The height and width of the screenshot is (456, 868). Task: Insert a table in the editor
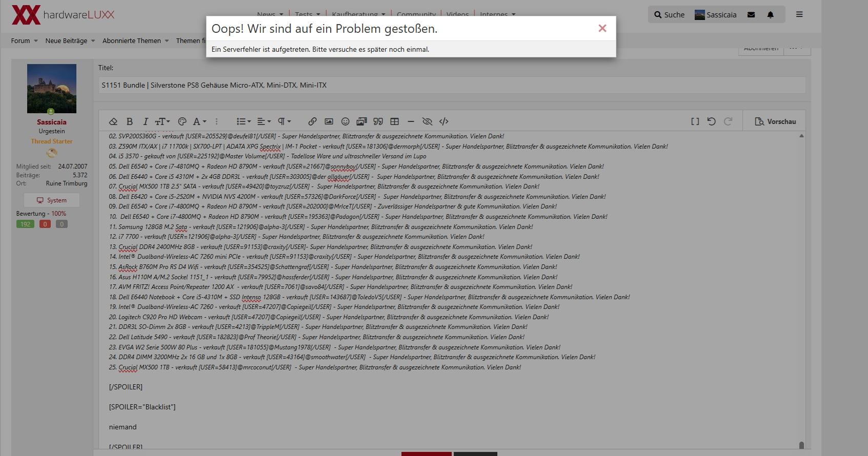click(x=394, y=121)
